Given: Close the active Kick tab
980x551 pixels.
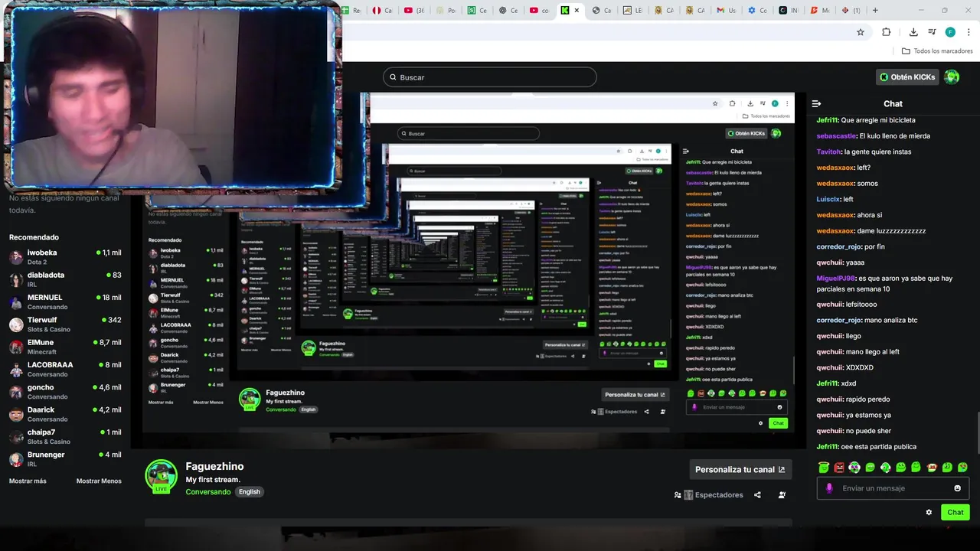Looking at the screenshot, I should coord(577,10).
